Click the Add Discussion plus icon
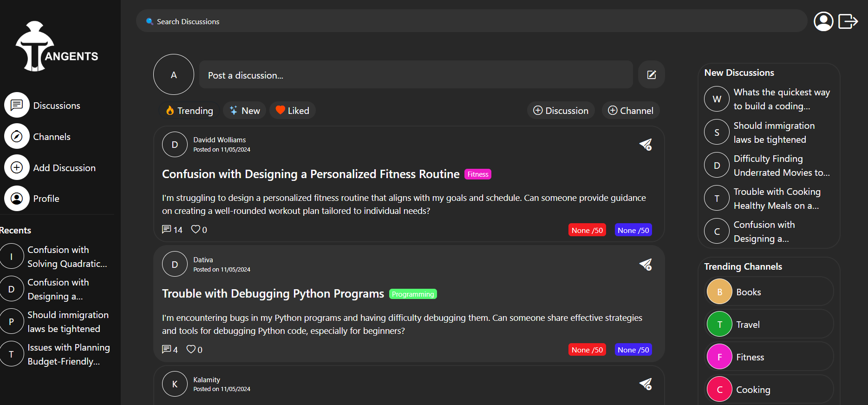 click(17, 167)
